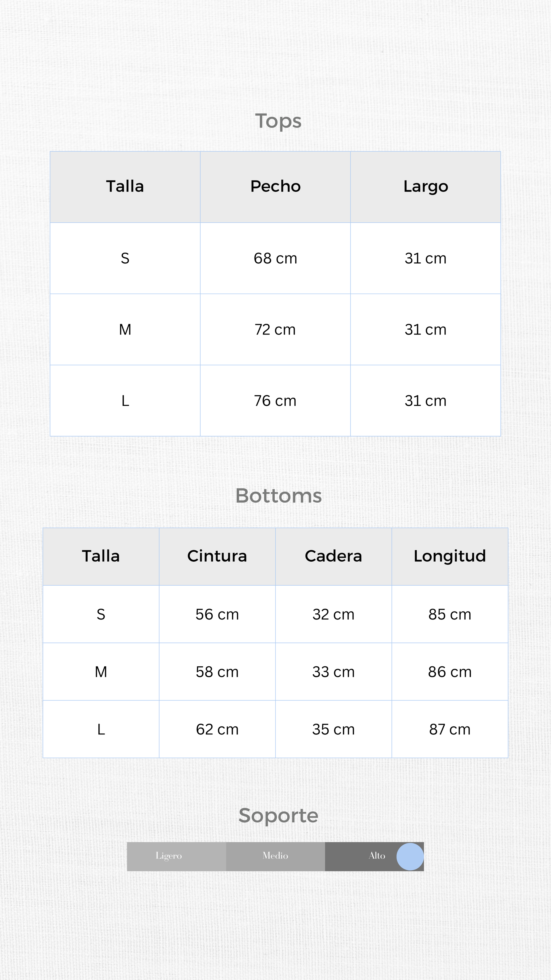Select the 68 cm Pecho cell

pyautogui.click(x=275, y=258)
